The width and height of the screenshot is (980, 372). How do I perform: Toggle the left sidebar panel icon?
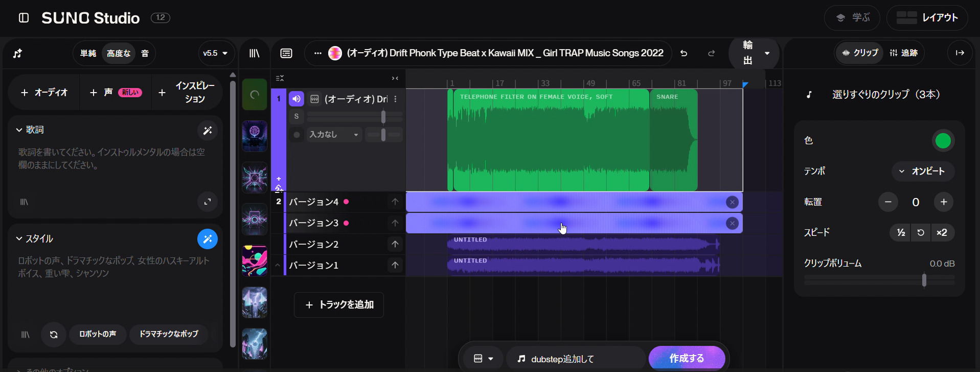[x=24, y=18]
